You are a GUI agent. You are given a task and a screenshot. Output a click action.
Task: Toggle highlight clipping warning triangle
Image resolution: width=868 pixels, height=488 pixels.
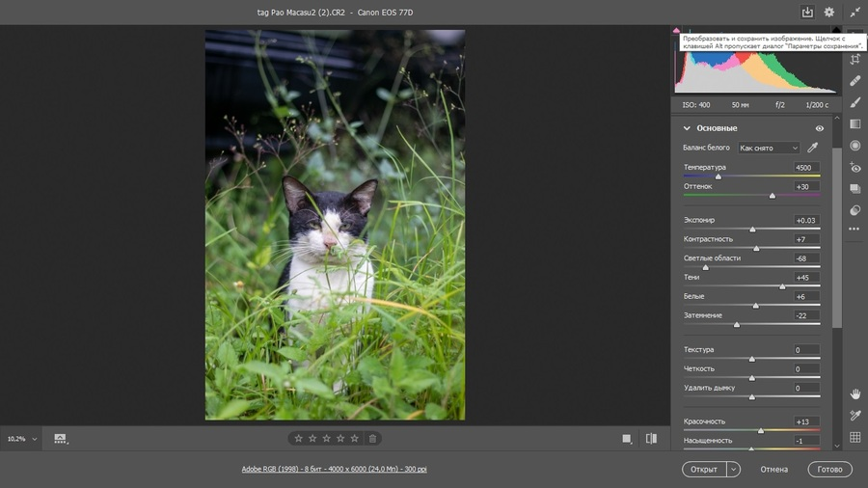(836, 29)
